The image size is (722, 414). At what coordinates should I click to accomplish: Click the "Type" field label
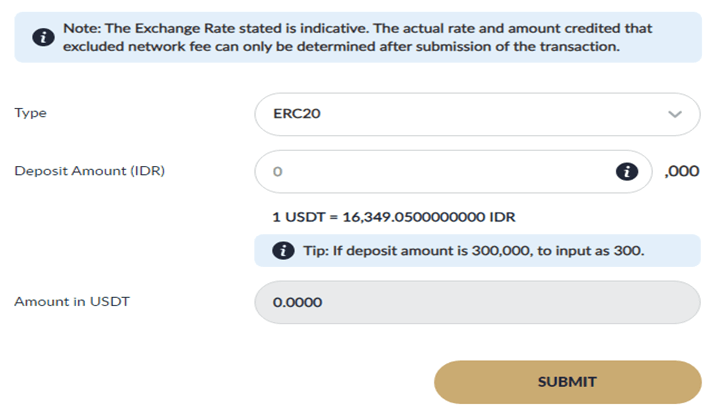(x=30, y=113)
